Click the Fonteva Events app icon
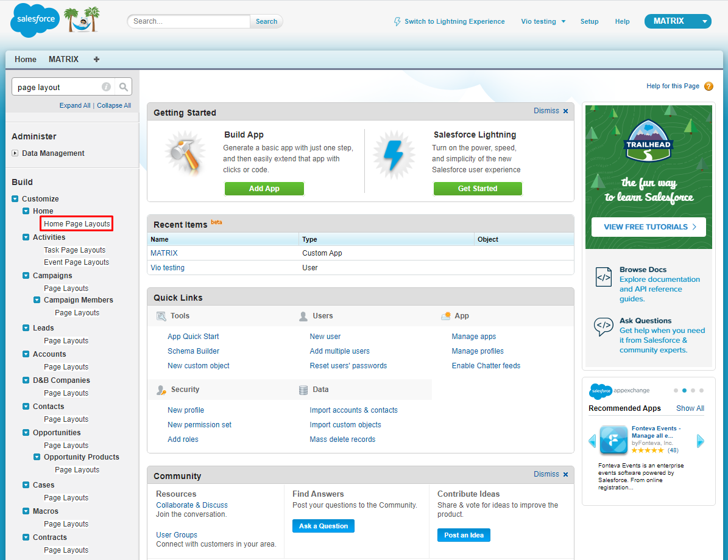The height and width of the screenshot is (560, 728). [613, 439]
